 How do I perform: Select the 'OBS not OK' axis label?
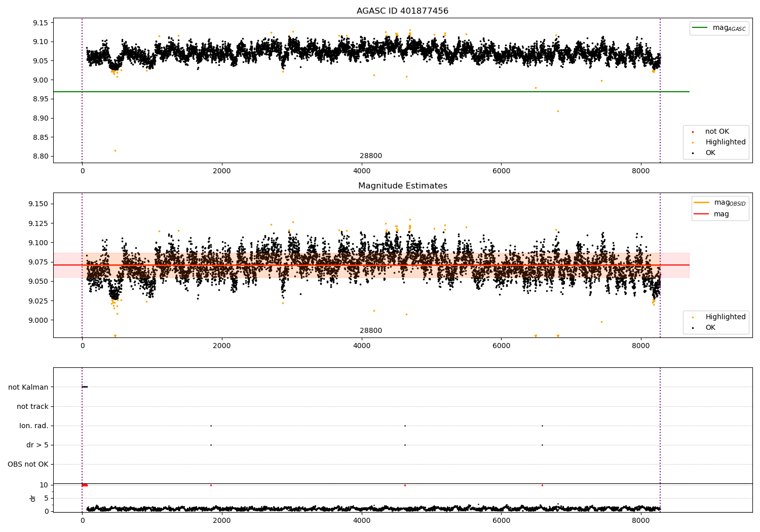(28, 464)
